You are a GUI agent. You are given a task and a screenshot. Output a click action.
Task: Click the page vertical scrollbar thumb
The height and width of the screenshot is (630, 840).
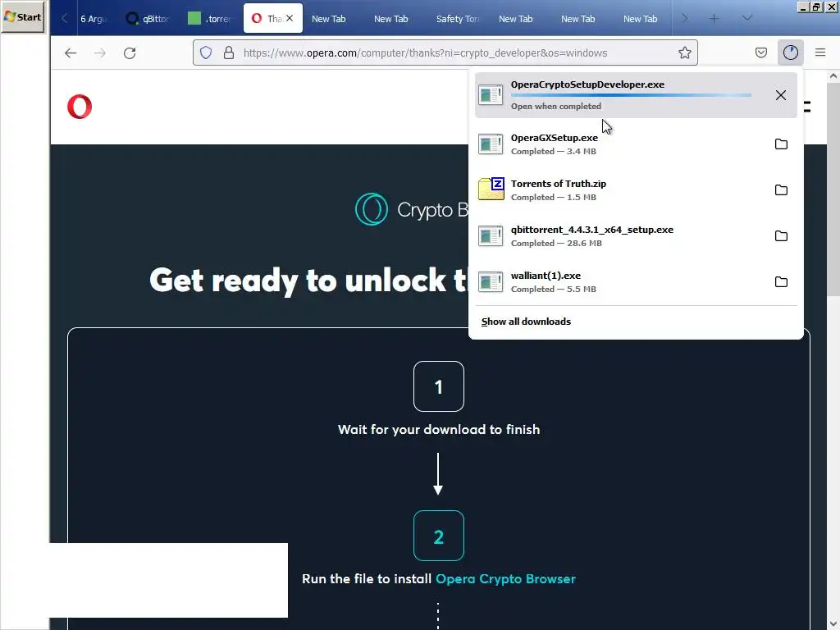[833, 188]
